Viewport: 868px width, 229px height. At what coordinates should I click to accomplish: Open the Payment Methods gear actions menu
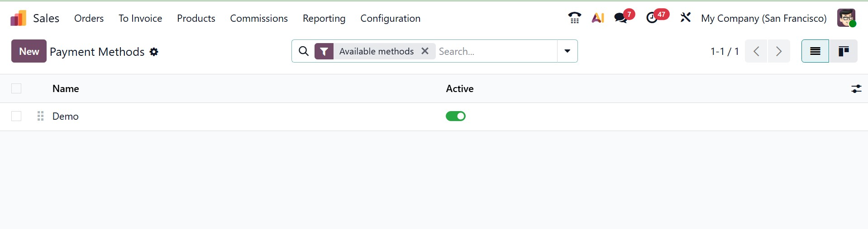point(154,52)
